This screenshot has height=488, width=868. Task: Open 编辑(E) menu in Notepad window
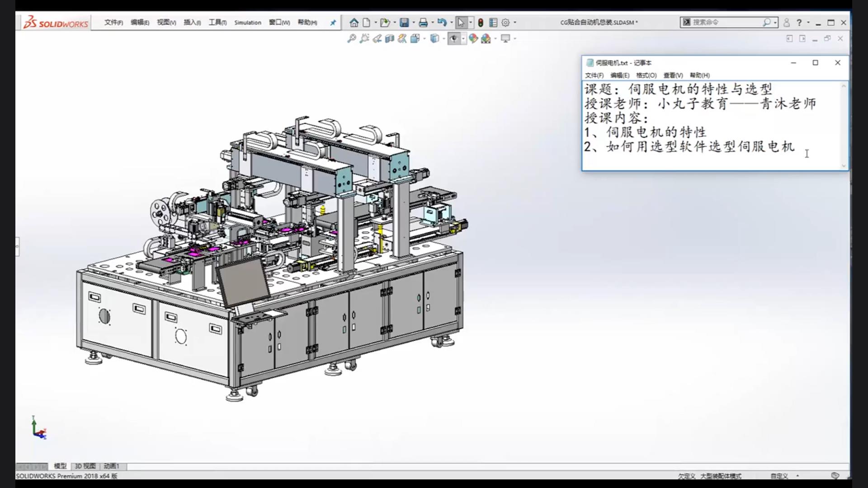(620, 75)
